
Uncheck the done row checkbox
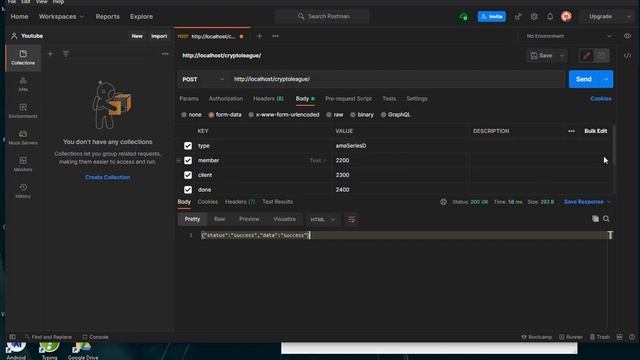[x=188, y=190]
